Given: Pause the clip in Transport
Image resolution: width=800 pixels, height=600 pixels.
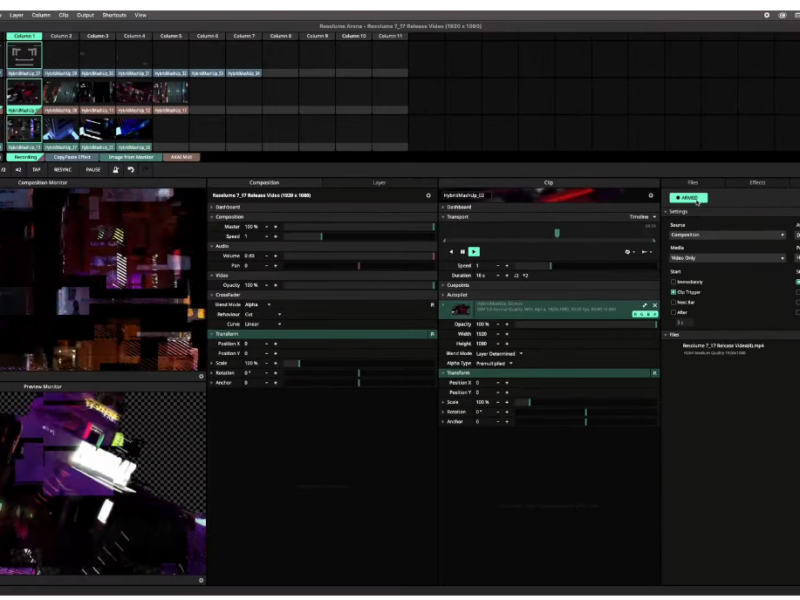Looking at the screenshot, I should (462, 251).
